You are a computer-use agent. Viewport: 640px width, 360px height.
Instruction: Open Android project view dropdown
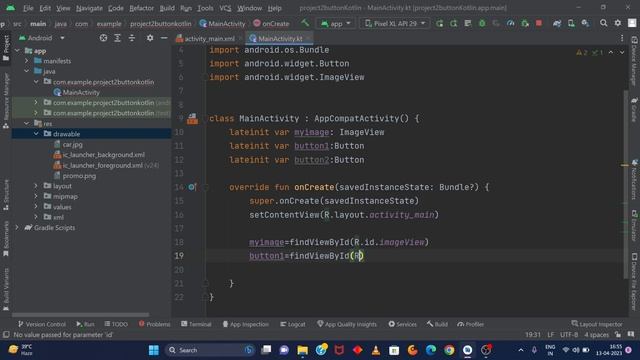tap(41, 38)
